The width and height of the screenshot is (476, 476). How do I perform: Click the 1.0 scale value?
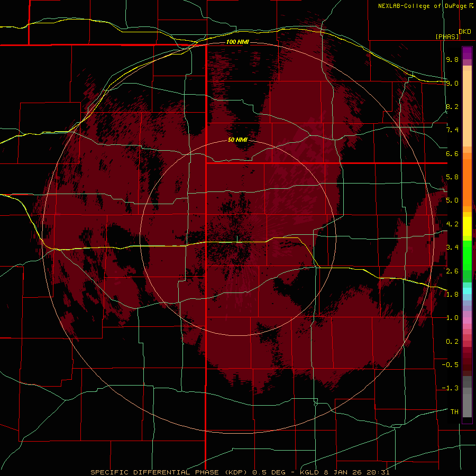(452, 318)
